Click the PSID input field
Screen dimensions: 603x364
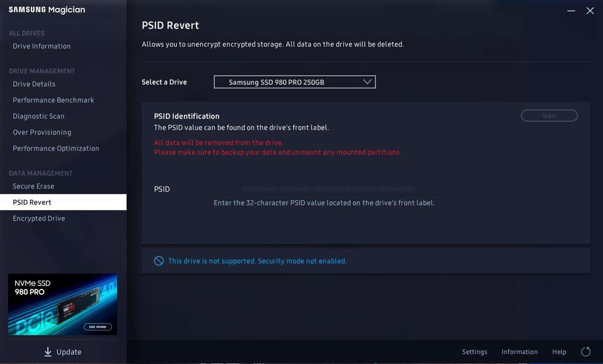point(395,189)
